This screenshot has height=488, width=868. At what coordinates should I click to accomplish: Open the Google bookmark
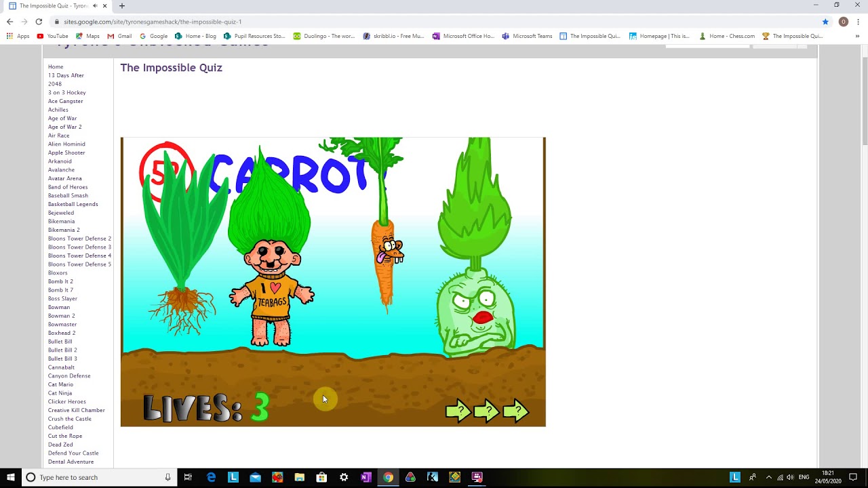(x=153, y=36)
